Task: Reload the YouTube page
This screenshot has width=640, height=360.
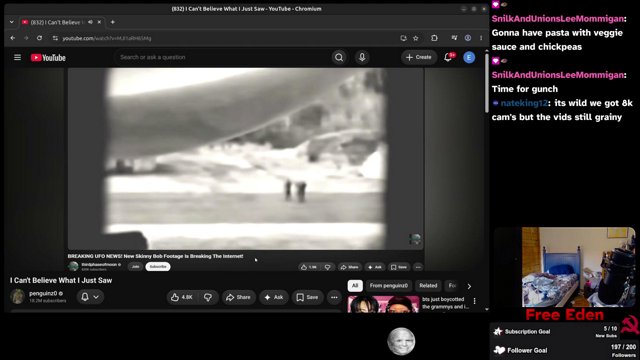Action: [39, 38]
